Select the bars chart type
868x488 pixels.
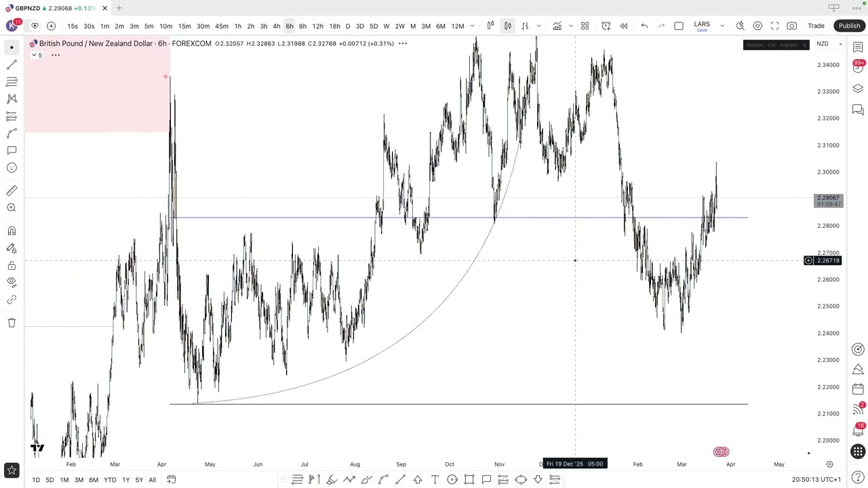(x=524, y=26)
